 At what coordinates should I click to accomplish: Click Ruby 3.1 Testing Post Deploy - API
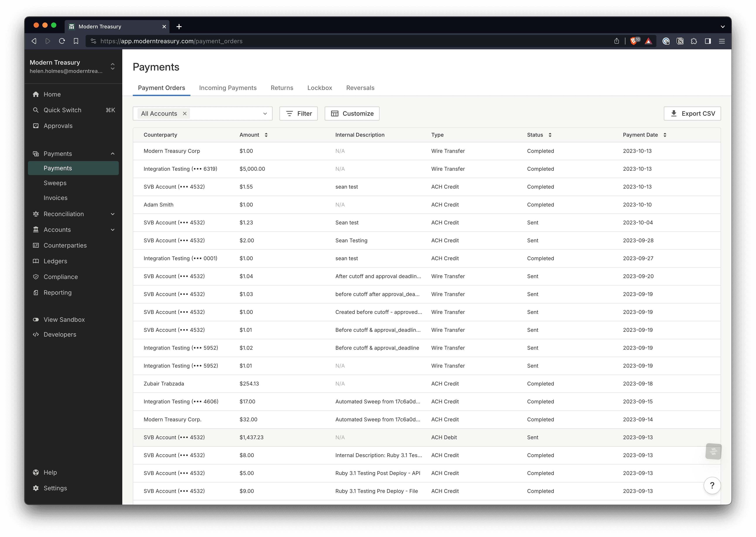(378, 473)
